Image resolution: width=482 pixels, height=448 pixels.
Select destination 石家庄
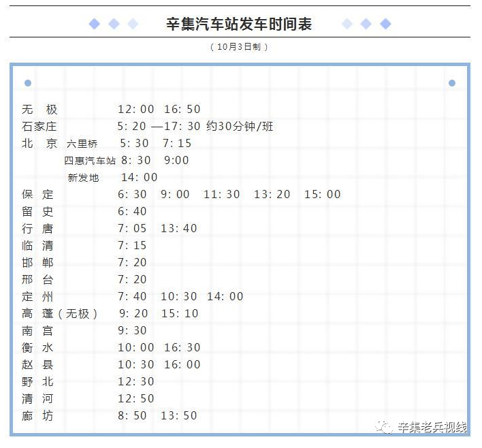(x=39, y=127)
